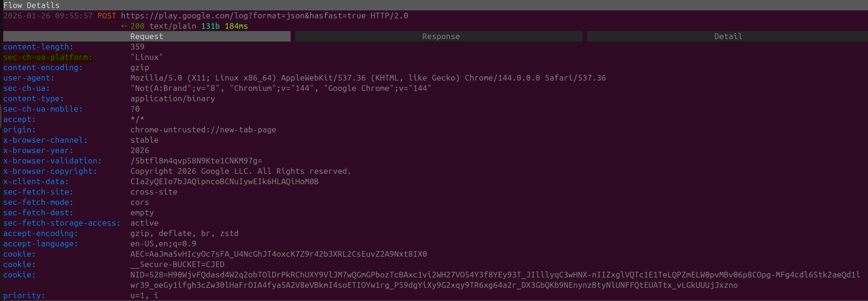Click the POST method label
The image size is (868, 301).
tap(106, 16)
